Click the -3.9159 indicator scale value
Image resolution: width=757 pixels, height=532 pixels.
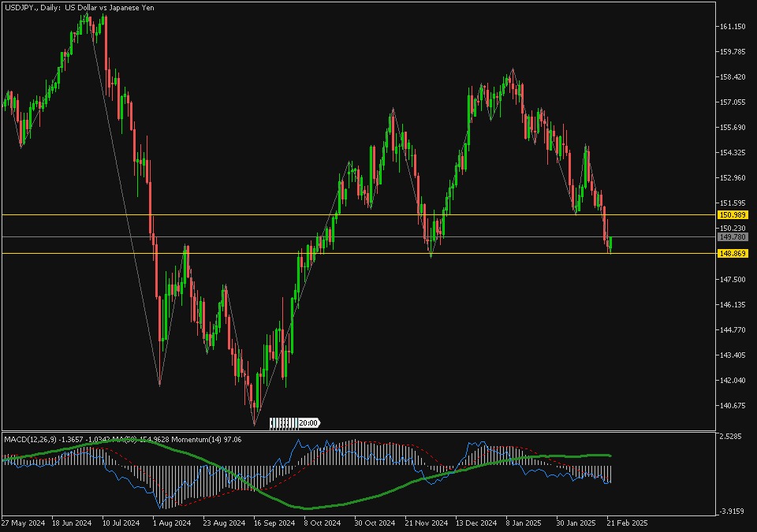pyautogui.click(x=731, y=512)
